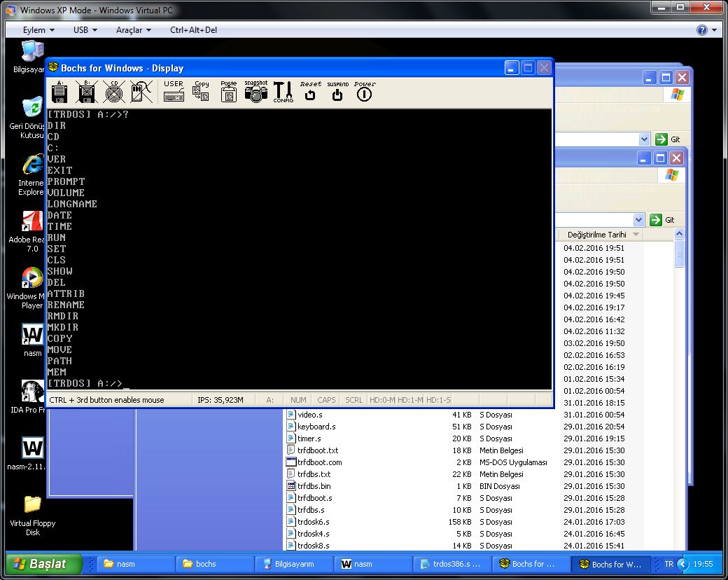The height and width of the screenshot is (580, 728).
Task: Click the Reset icon in Bochs
Action: point(310,91)
